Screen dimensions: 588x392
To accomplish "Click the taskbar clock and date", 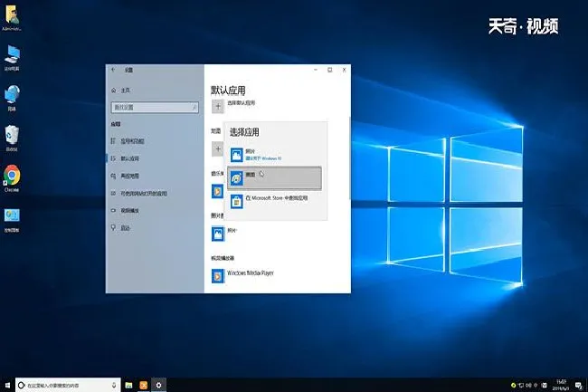I will click(x=561, y=386).
